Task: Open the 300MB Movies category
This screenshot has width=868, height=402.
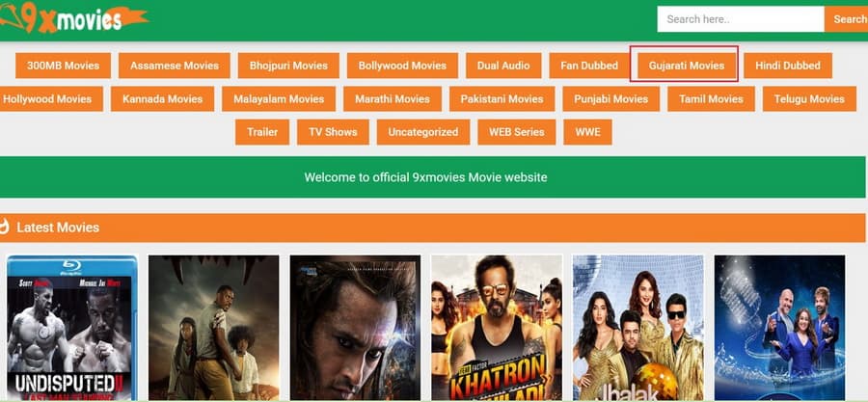Action: (63, 66)
